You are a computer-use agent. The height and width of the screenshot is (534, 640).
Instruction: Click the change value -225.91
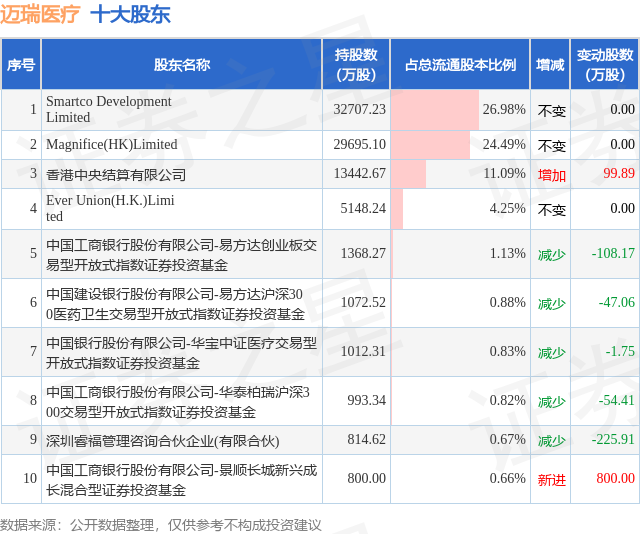click(x=613, y=439)
